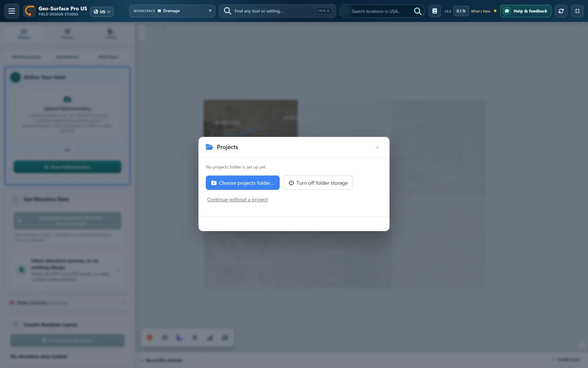The width and height of the screenshot is (588, 368).
Task: Open the What's New link
Action: point(481,11)
